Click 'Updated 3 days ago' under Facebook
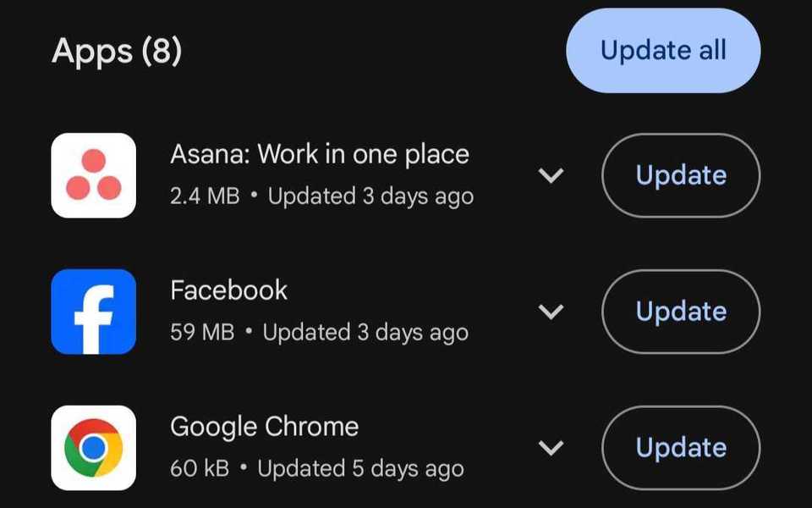812x508 pixels. 365,333
